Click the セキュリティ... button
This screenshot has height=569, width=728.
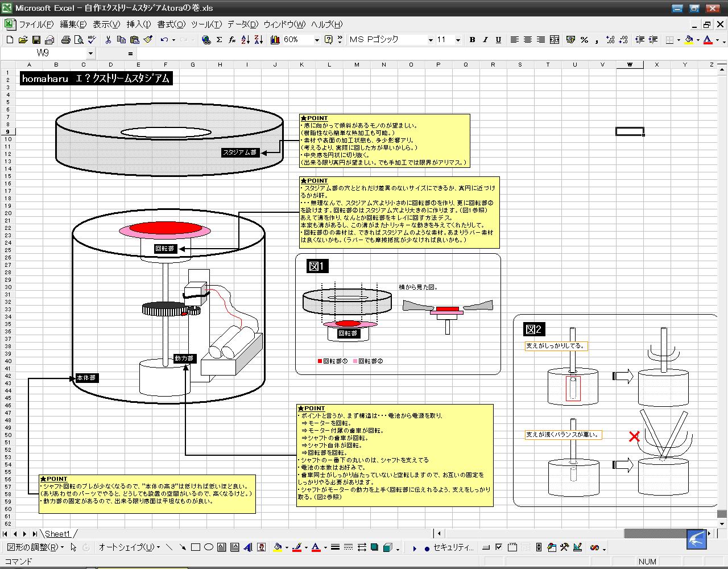tap(453, 547)
